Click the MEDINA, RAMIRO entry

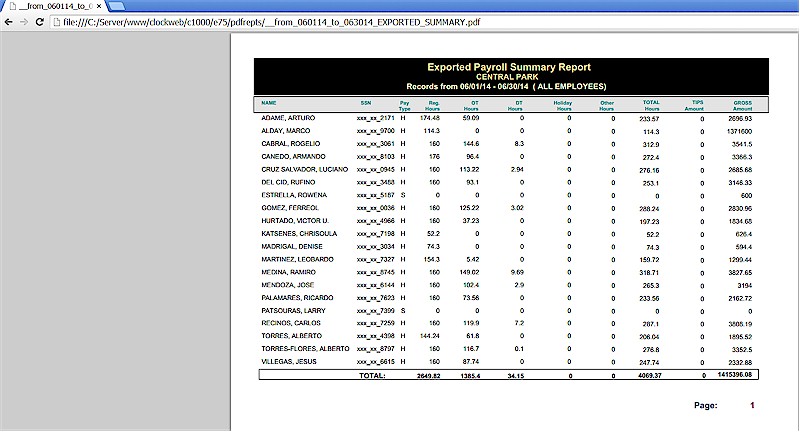pyautogui.click(x=288, y=272)
